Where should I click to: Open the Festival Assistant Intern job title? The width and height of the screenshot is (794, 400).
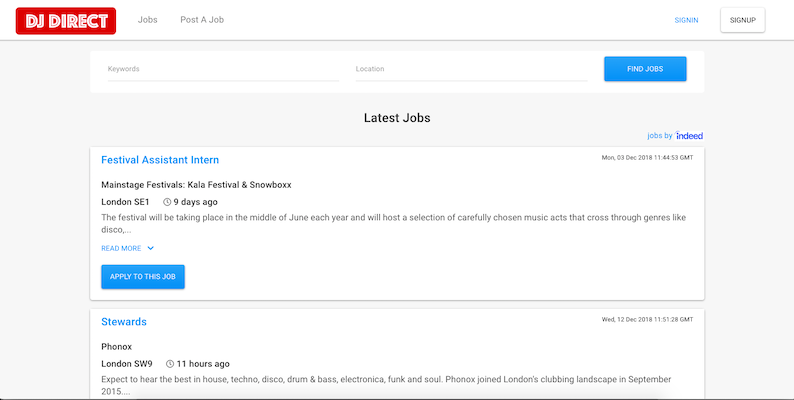pos(160,160)
